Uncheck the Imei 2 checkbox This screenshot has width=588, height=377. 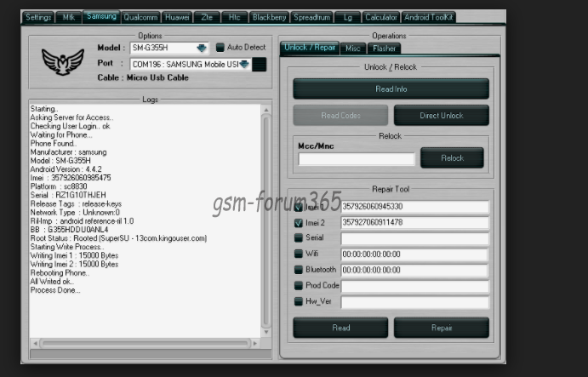pyautogui.click(x=299, y=223)
